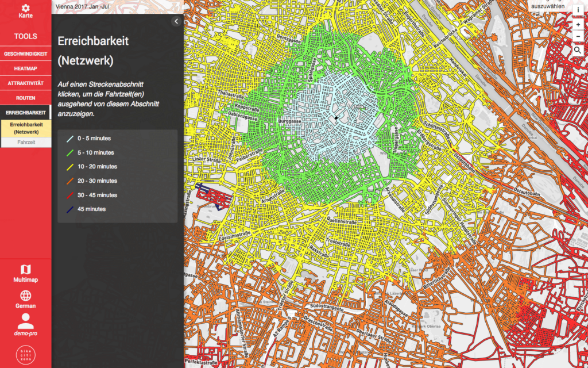Click the Raxstraße street label
Viewport: 588px width, 368px height.
[x=319, y=251]
